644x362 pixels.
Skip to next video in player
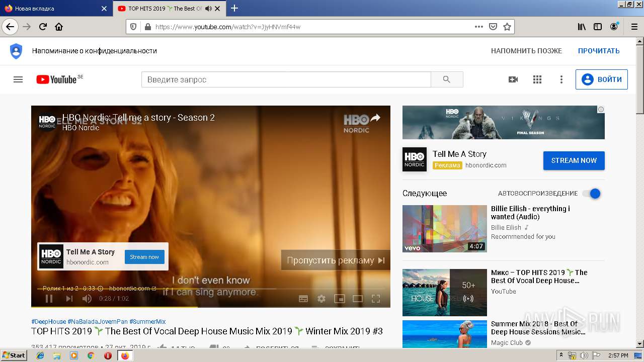coord(69,299)
